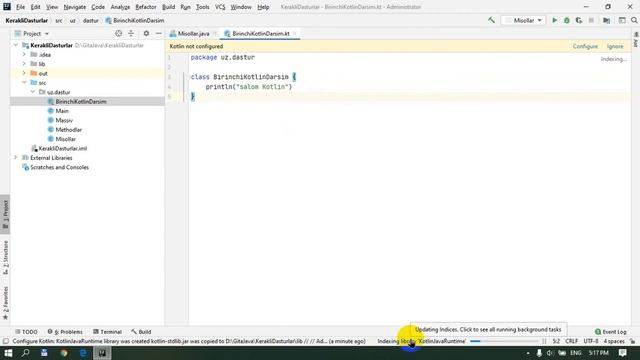Open Windows taskbar search
Image resolution: width=640 pixels, height=360 pixels.
[25, 353]
